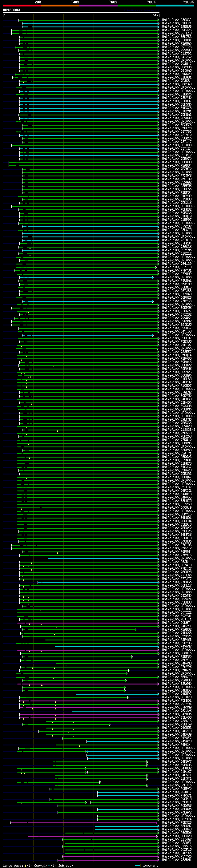Select hit label UniRef100_Q5JK84
The height and width of the screenshot is (868, 197).
click(x=177, y=81)
